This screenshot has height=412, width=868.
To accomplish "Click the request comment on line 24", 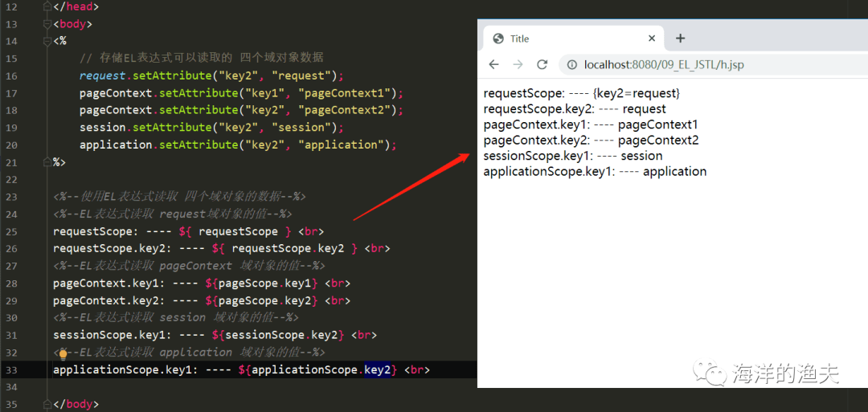I will coord(172,214).
